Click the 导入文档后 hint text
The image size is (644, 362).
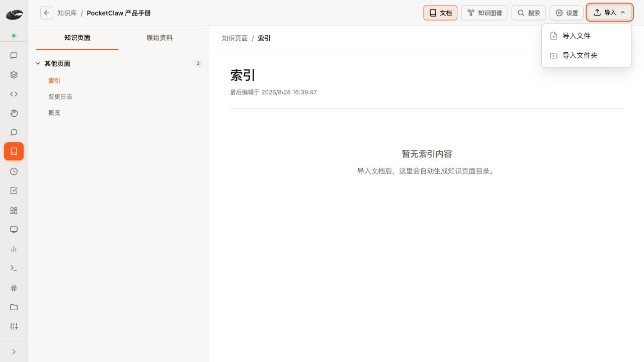pyautogui.click(x=427, y=171)
